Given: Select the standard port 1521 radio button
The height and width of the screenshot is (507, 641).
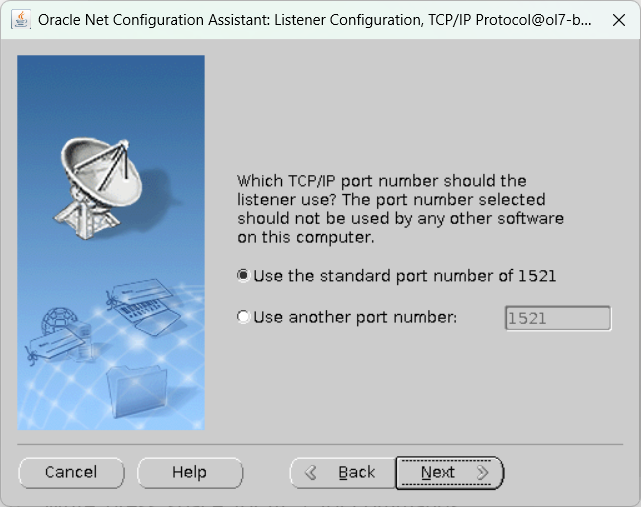Looking at the screenshot, I should tap(243, 276).
